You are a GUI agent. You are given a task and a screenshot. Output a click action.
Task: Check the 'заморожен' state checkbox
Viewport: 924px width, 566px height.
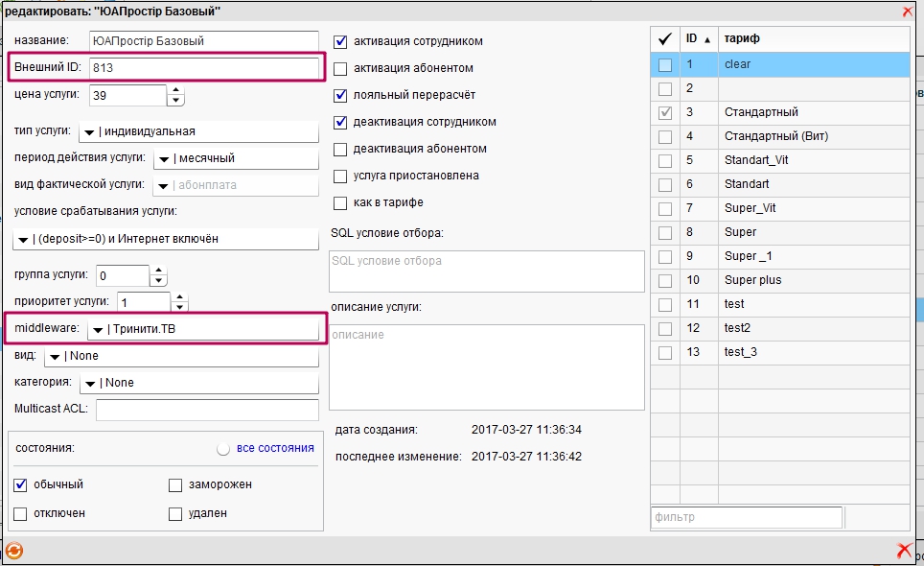[175, 485]
